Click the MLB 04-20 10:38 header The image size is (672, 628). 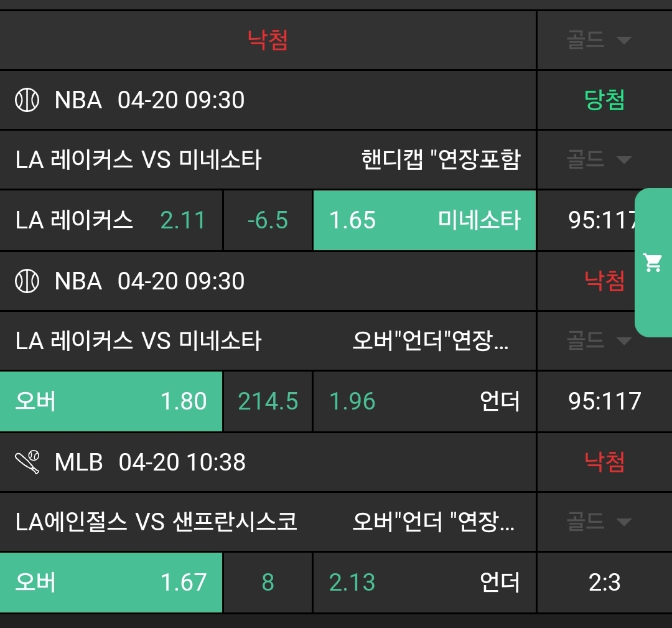pos(150,462)
